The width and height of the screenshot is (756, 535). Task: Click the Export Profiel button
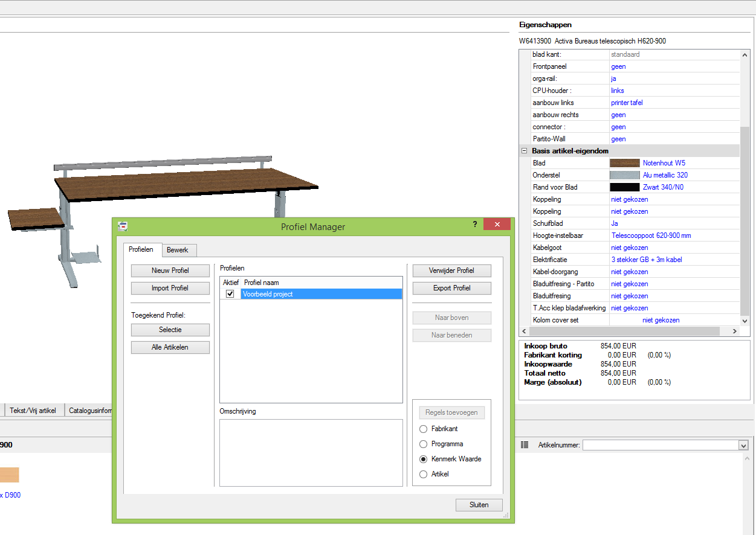click(451, 288)
